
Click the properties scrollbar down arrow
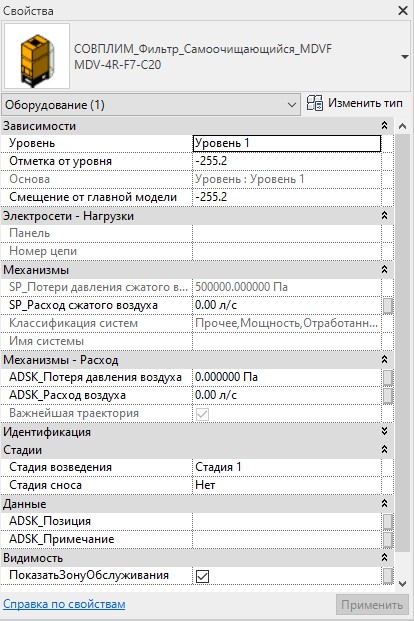tap(403, 583)
